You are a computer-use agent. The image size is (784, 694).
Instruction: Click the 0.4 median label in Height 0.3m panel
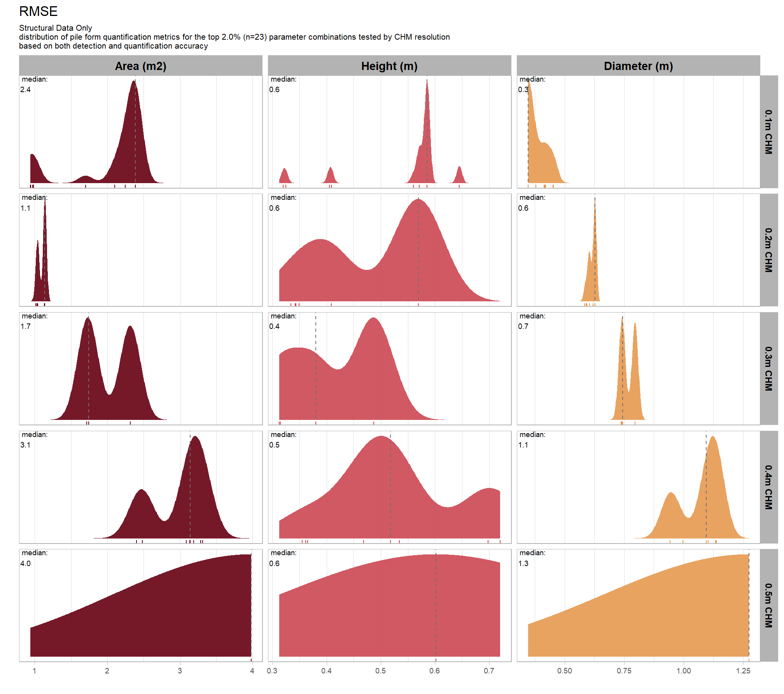coord(275,327)
